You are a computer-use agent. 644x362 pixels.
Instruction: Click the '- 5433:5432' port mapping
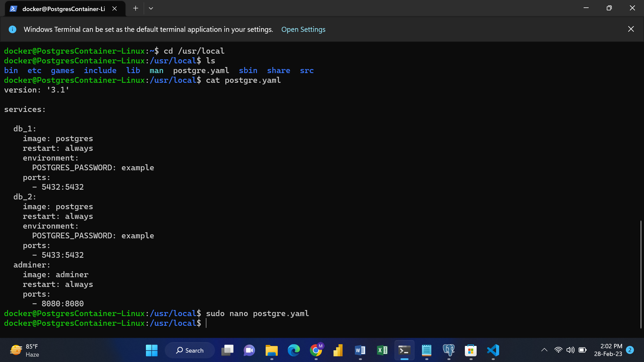point(58,255)
